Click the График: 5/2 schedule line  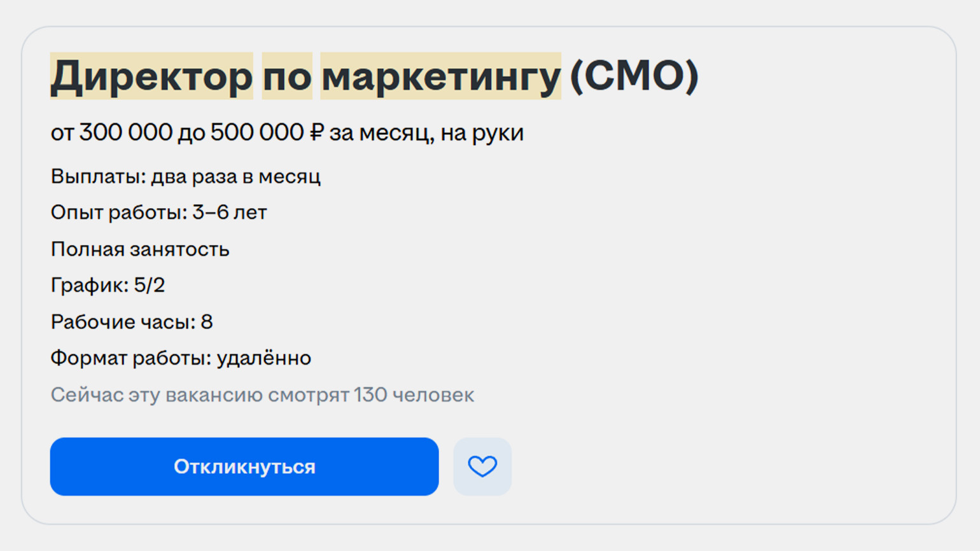108,285
